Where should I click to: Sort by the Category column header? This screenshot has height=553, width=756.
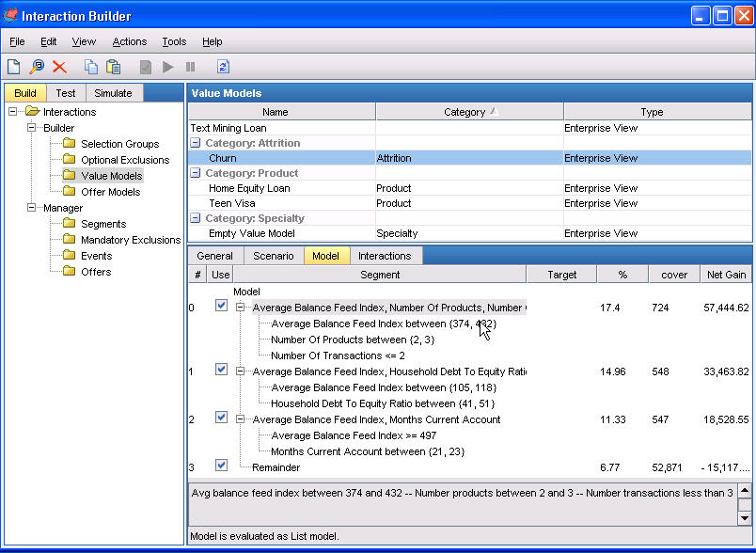point(469,112)
